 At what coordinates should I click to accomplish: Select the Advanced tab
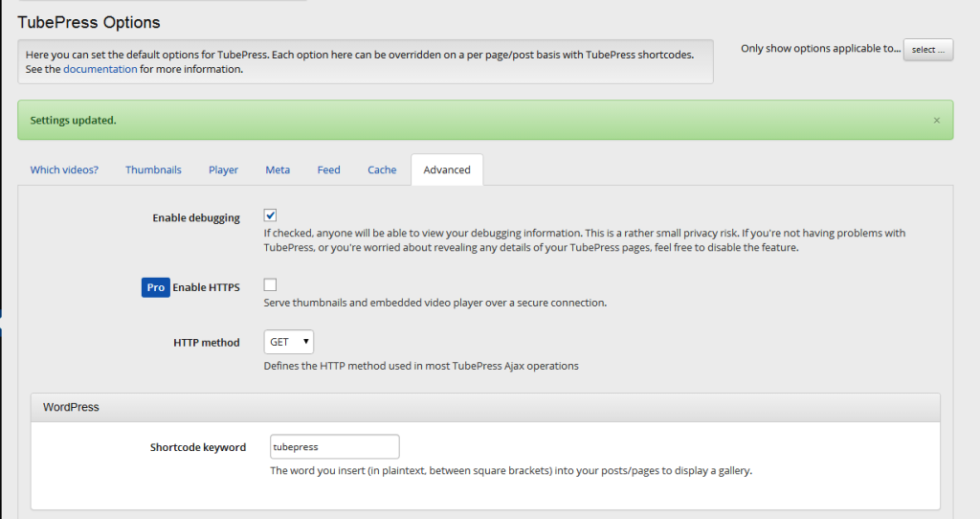447,170
